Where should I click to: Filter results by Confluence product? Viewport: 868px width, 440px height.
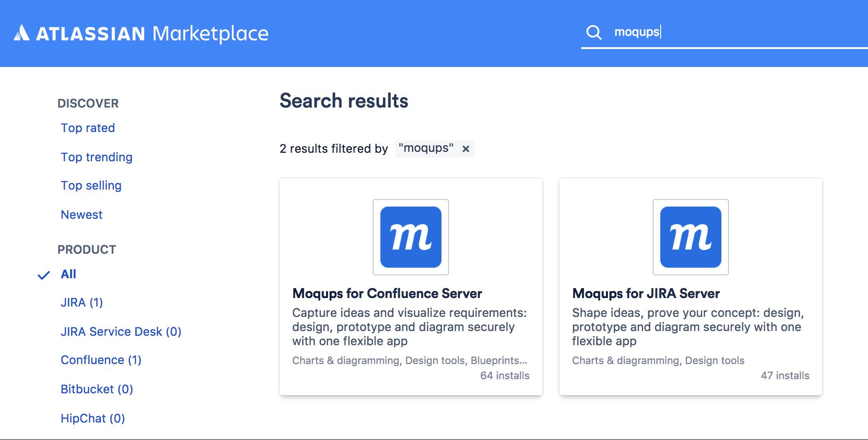101,360
